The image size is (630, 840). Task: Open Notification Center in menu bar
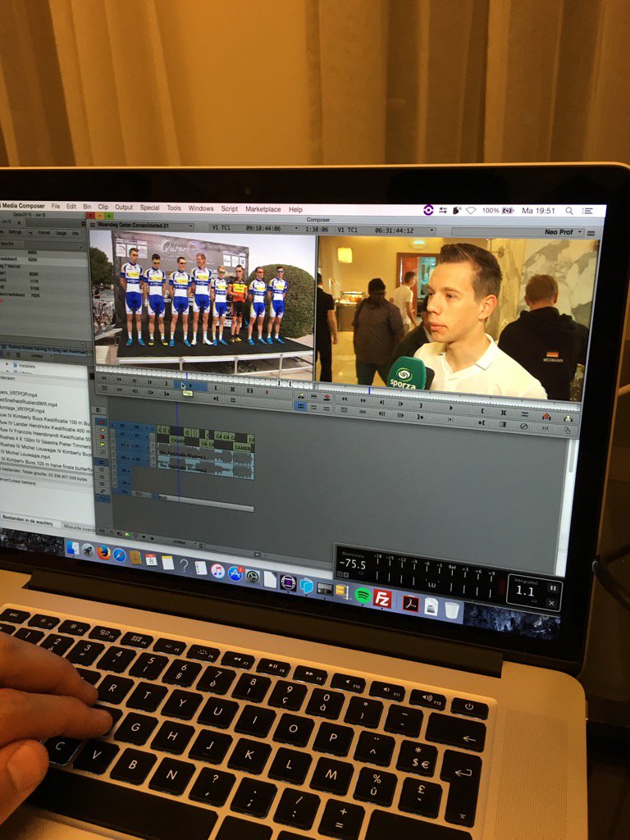tap(587, 211)
